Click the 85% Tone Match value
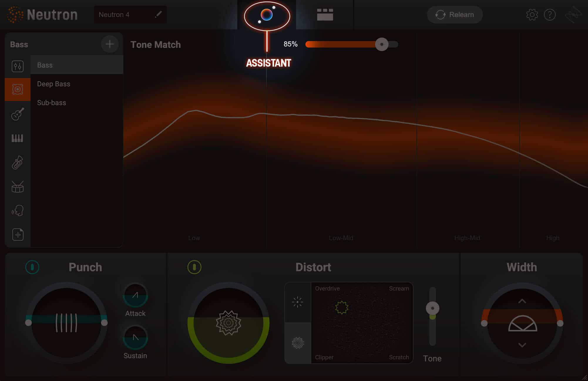Screen dimensions: 588x381 [x=290, y=44]
